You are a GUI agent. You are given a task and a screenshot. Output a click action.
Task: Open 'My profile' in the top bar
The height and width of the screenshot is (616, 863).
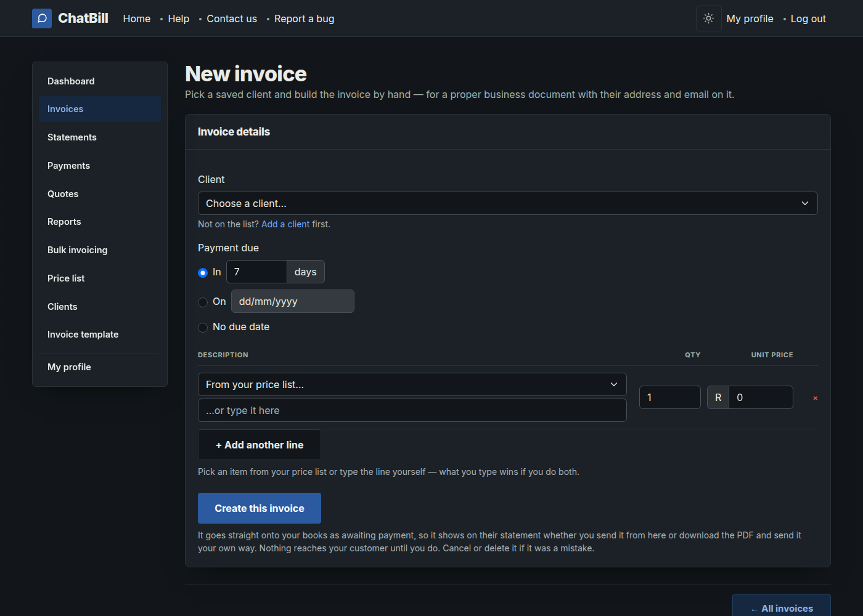(x=750, y=18)
